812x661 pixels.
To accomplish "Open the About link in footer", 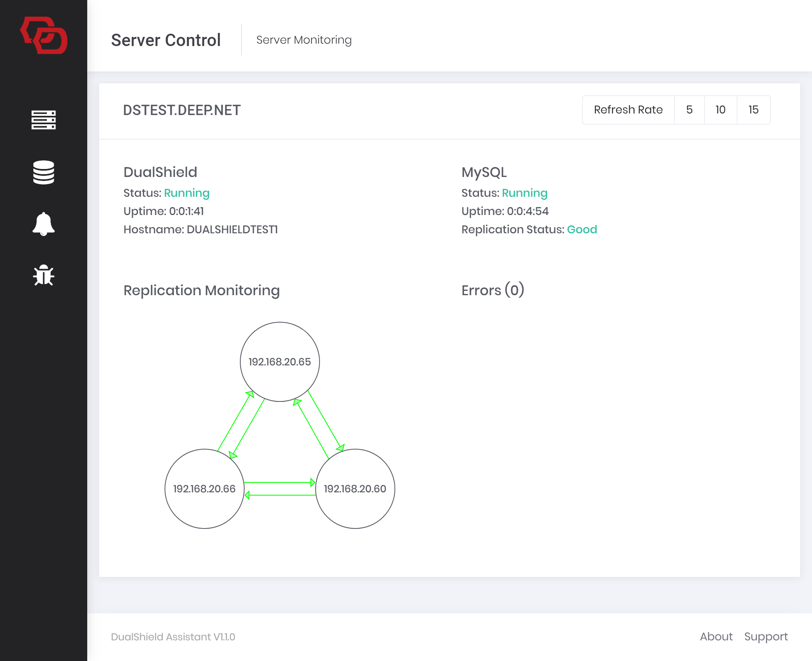I will [x=716, y=637].
